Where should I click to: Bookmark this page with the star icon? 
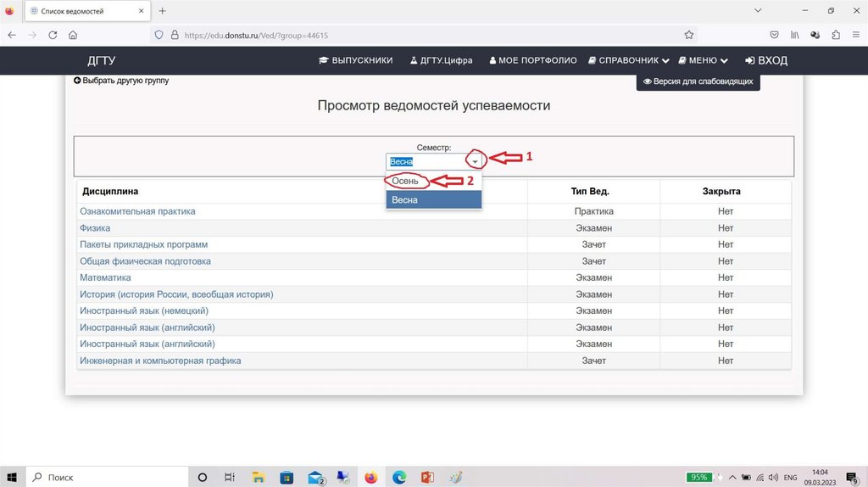click(689, 36)
